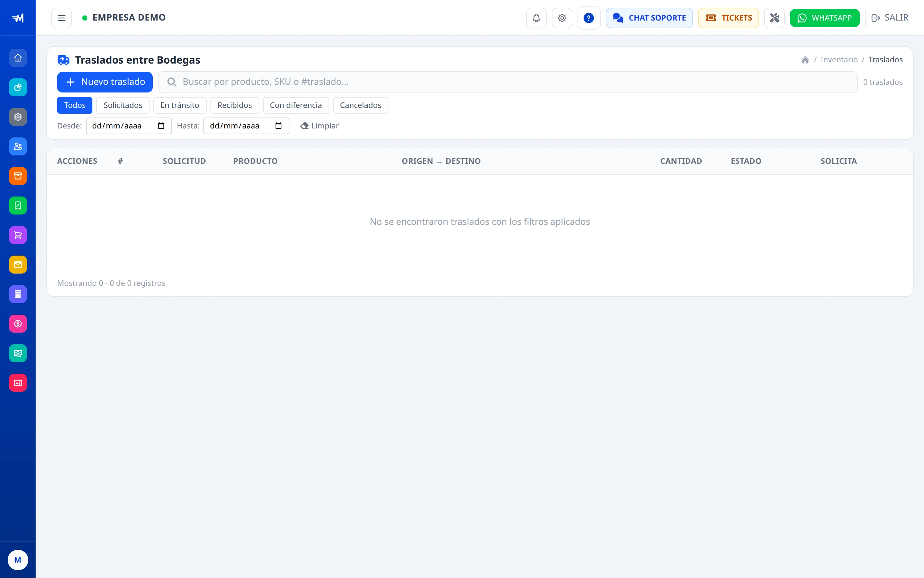924x578 pixels.
Task: Open the gray gear sidebar icon
Action: (x=18, y=117)
